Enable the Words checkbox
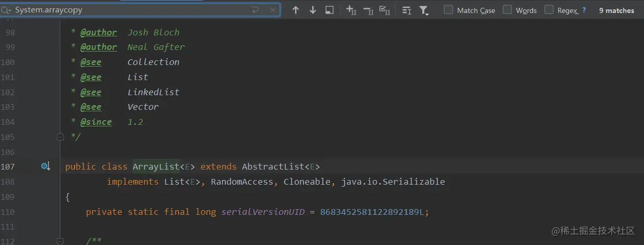This screenshot has width=644, height=245. pos(507,9)
